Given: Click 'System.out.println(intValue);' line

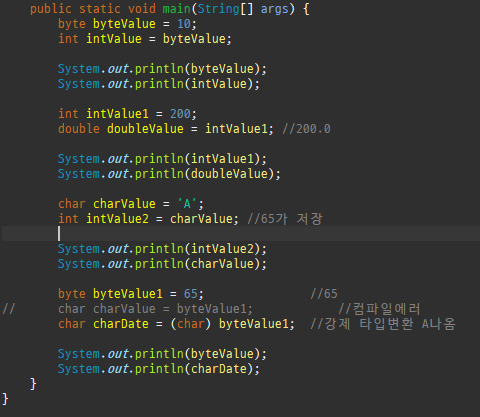Looking at the screenshot, I should tap(159, 84).
